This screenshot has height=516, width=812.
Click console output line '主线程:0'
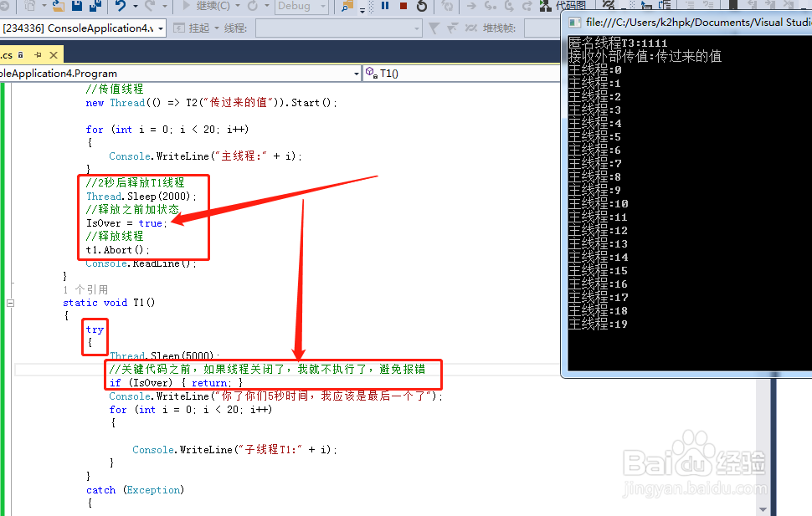tap(595, 70)
